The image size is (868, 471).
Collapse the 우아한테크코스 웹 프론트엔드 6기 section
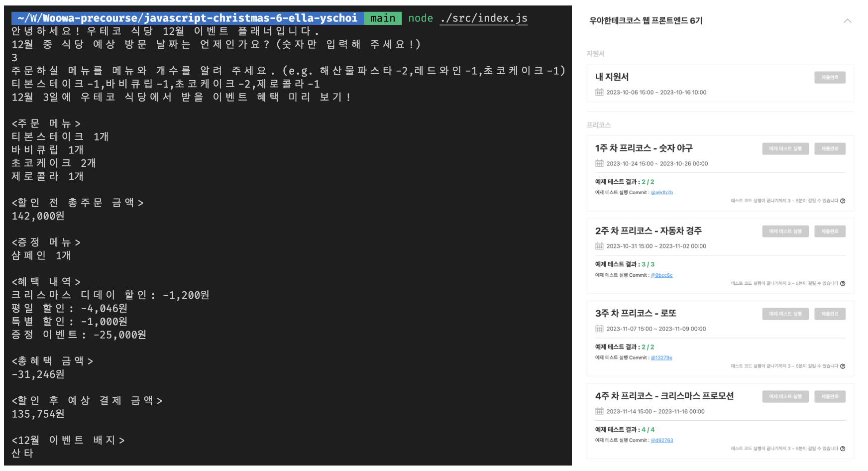point(847,21)
